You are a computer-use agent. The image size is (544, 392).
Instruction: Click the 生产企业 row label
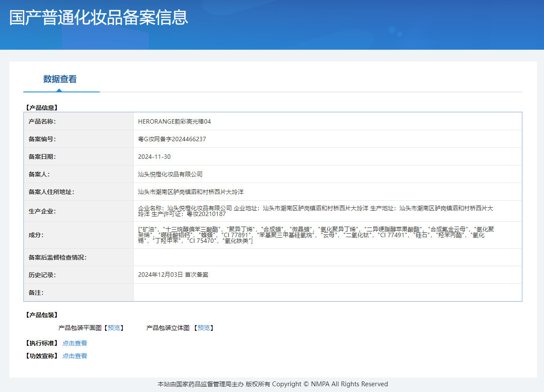pyautogui.click(x=42, y=211)
